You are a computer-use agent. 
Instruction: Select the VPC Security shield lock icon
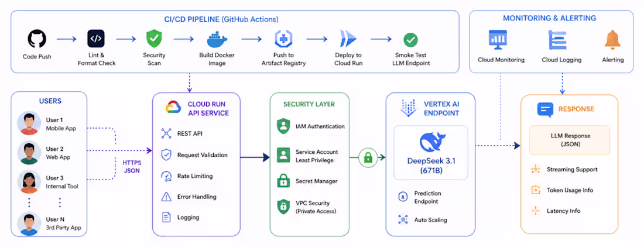(283, 206)
